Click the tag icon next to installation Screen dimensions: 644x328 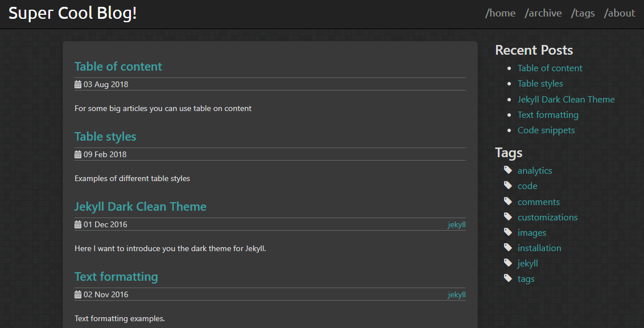pyautogui.click(x=508, y=247)
